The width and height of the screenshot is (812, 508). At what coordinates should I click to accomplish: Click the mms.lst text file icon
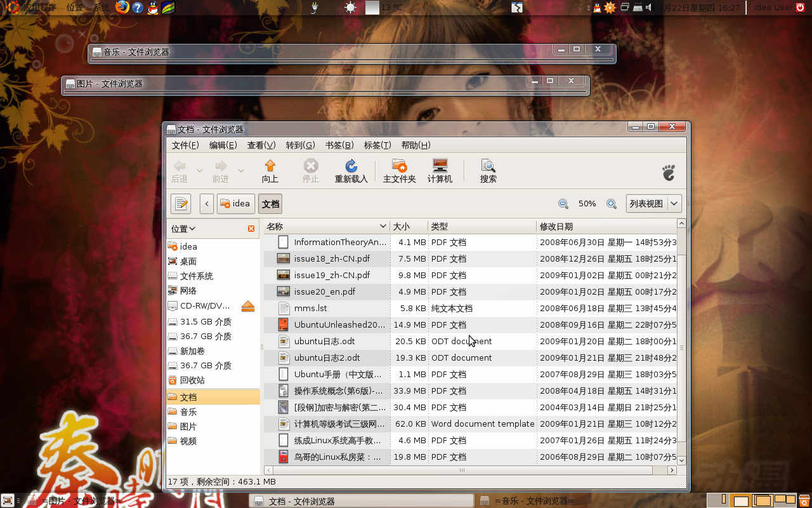(x=284, y=308)
